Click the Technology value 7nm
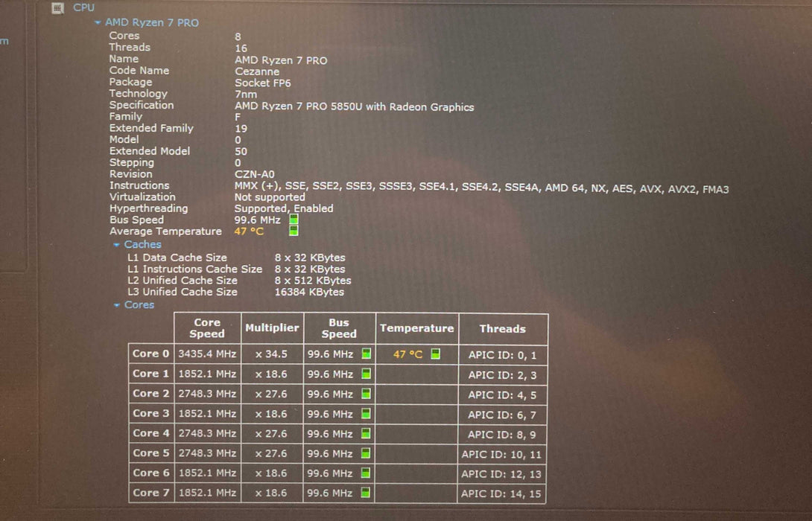 tap(246, 95)
